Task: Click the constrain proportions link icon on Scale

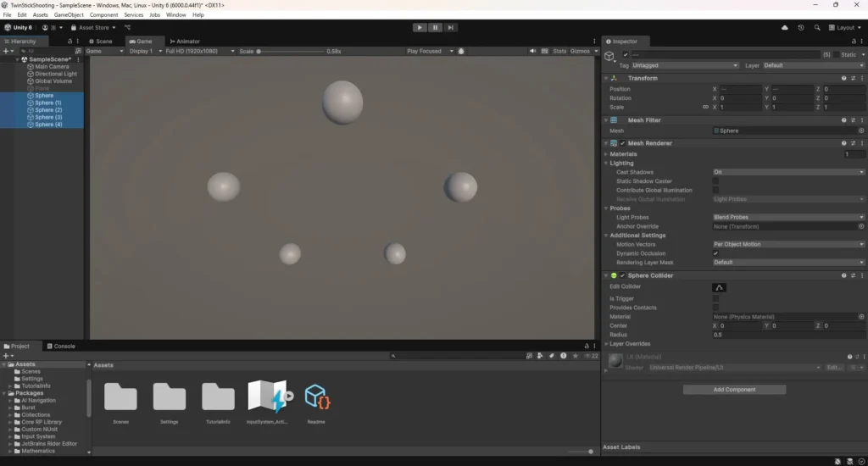Action: (705, 108)
